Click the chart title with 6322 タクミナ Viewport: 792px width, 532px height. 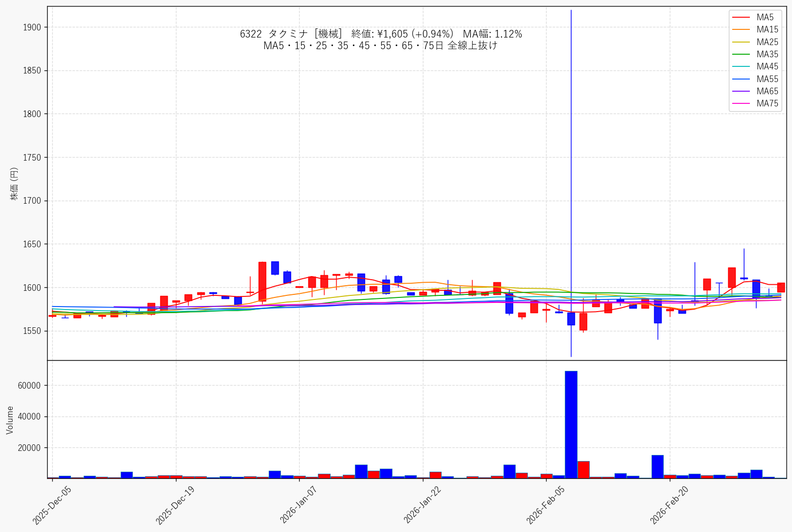(x=381, y=34)
